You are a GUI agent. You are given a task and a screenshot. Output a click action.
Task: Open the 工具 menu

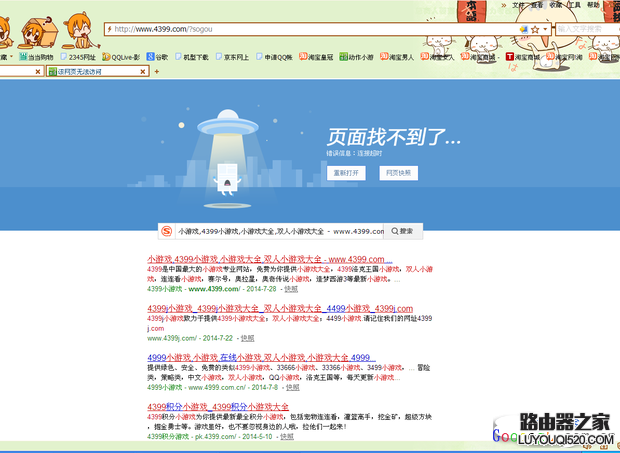[574, 5]
